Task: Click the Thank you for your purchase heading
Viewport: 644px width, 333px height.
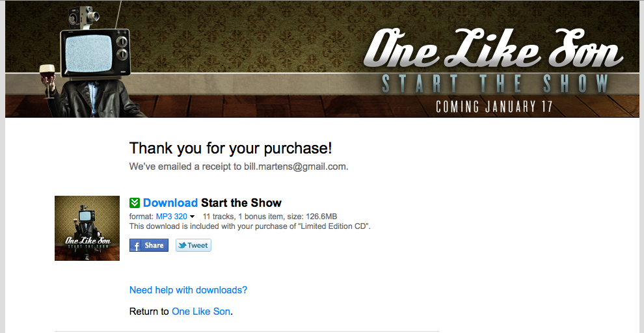Action: tap(230, 148)
